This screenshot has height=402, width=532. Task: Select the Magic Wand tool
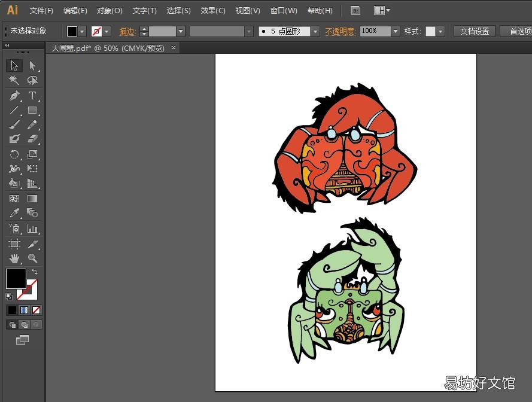click(14, 80)
